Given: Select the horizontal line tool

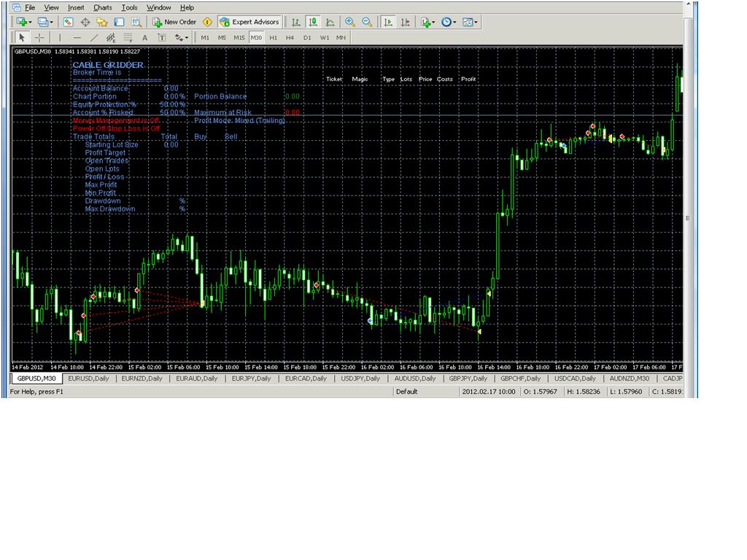Looking at the screenshot, I should pos(77,38).
